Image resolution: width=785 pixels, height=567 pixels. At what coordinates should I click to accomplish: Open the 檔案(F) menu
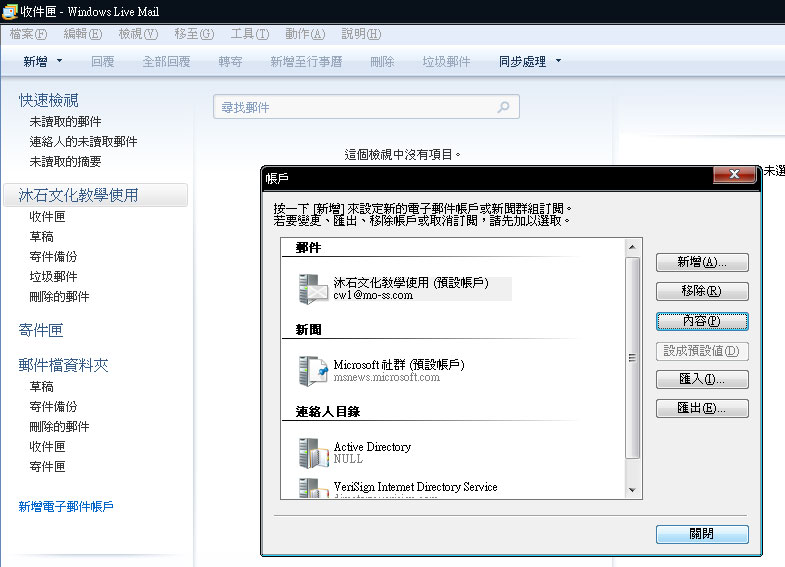click(29, 34)
